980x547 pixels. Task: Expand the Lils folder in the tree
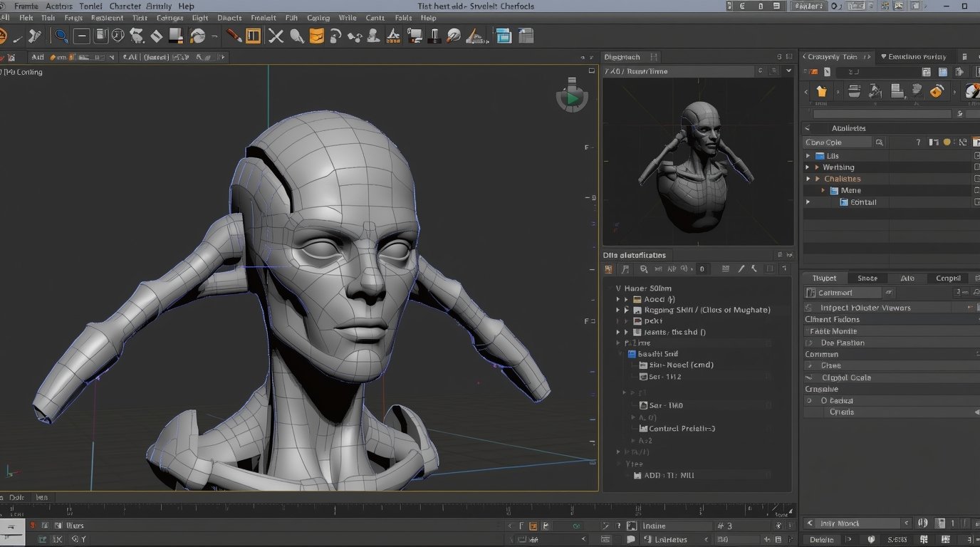pos(808,156)
